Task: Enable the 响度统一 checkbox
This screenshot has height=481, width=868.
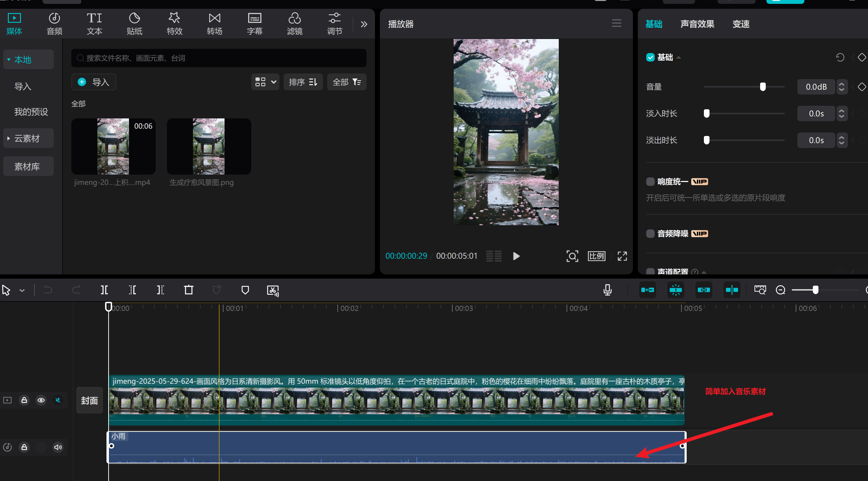Action: [x=650, y=182]
